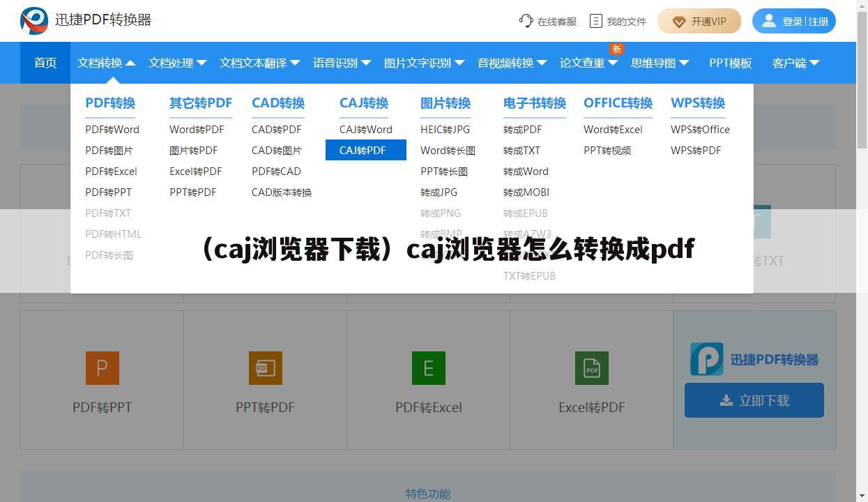Click the 注册 link
The height and width of the screenshot is (502, 868).
click(818, 22)
